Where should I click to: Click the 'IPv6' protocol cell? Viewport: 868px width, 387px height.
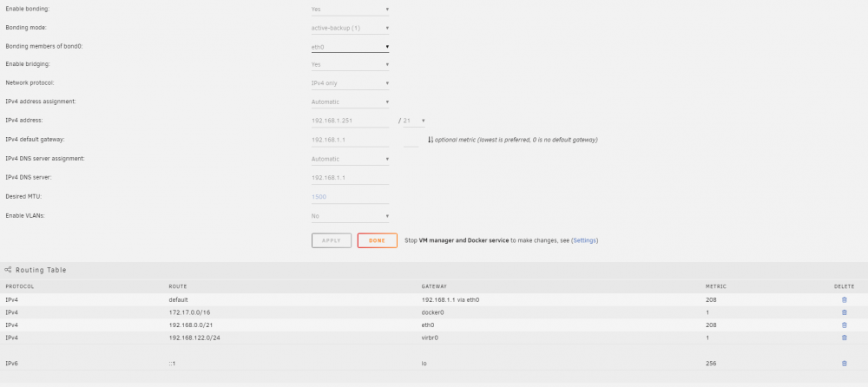[11, 364]
